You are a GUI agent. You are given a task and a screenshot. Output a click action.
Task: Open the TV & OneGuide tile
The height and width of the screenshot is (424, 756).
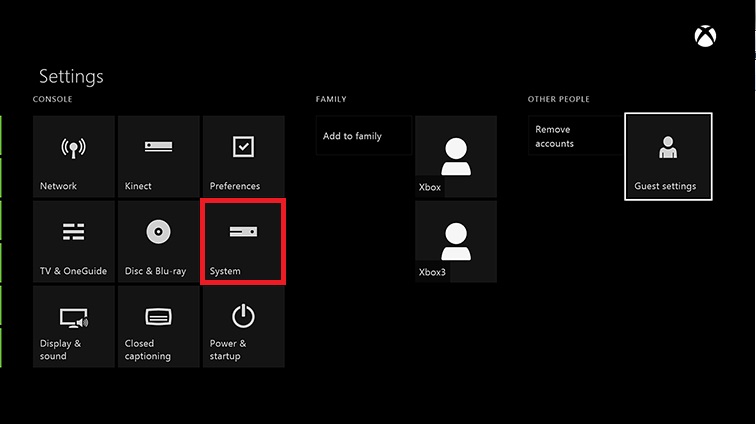pos(74,242)
